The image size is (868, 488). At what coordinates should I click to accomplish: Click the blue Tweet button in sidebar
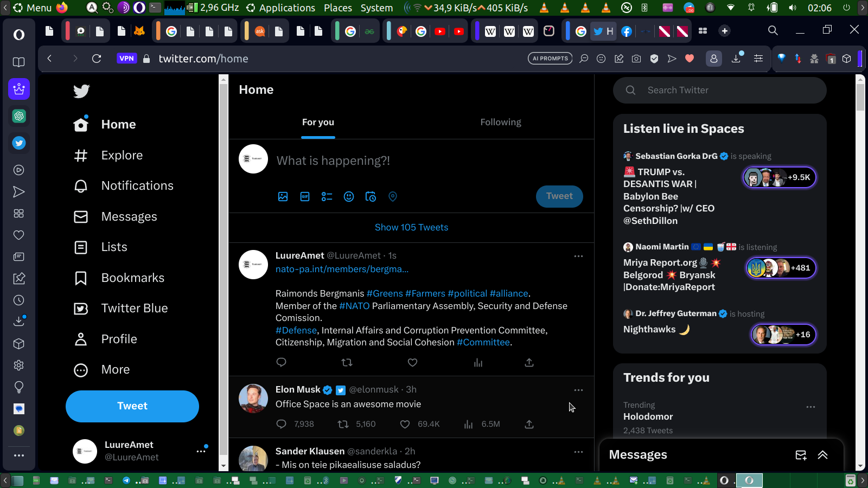coord(132,406)
